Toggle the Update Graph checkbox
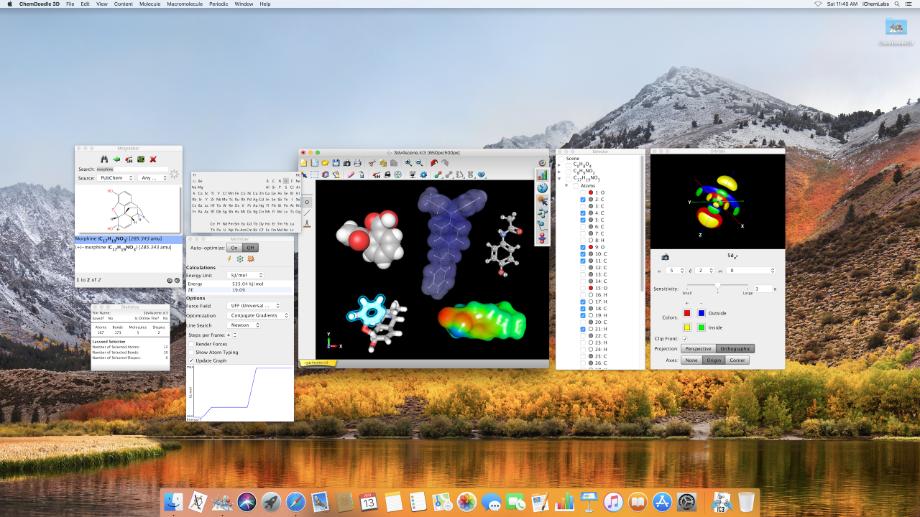The height and width of the screenshot is (517, 920). [191, 360]
